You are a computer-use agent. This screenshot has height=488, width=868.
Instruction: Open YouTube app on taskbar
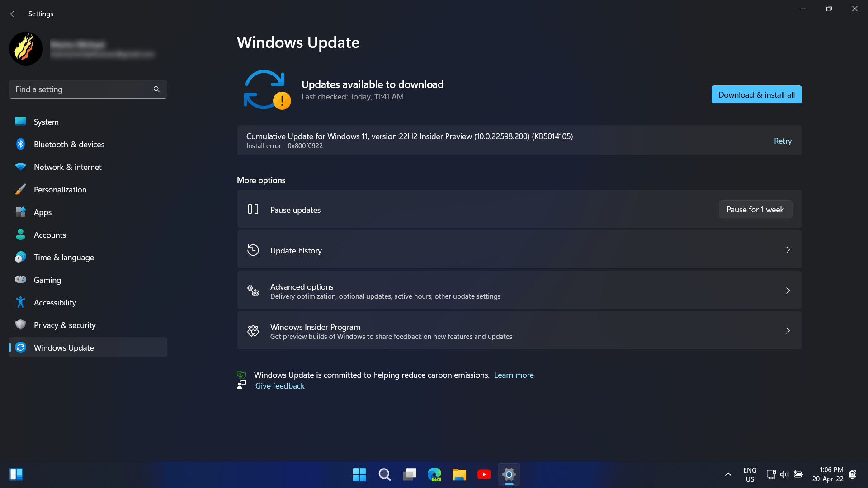(x=484, y=474)
